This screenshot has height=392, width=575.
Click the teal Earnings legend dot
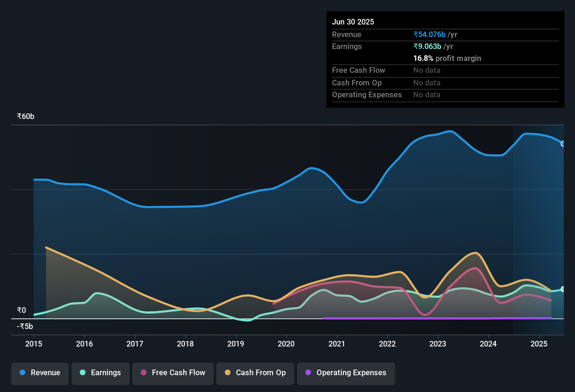83,373
